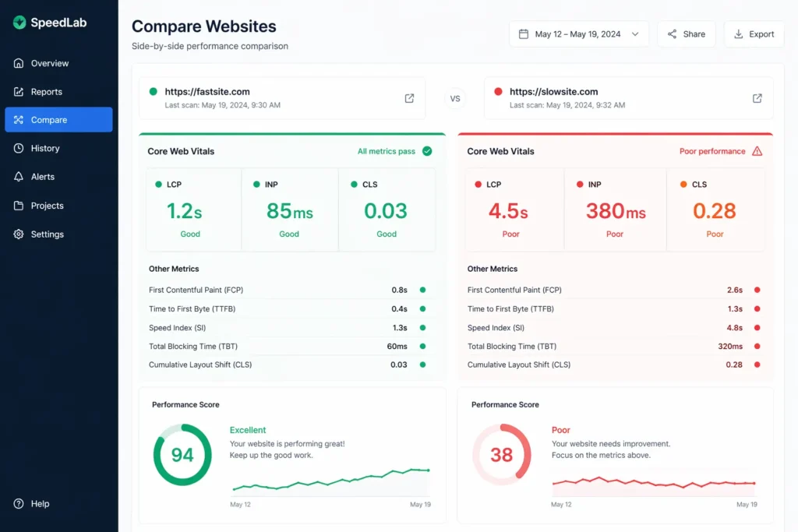
Task: Click the Reports chart icon
Action: click(x=19, y=92)
